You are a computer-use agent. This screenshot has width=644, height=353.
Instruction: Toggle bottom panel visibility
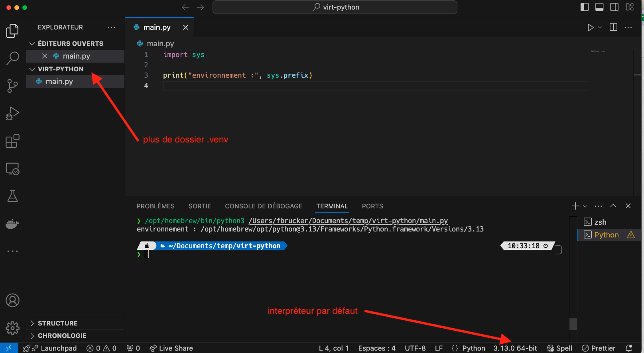[599, 7]
